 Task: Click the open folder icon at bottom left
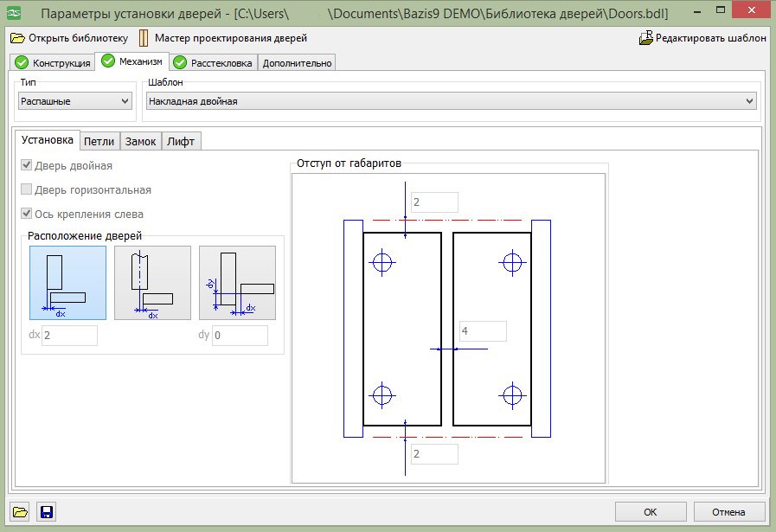[20, 512]
